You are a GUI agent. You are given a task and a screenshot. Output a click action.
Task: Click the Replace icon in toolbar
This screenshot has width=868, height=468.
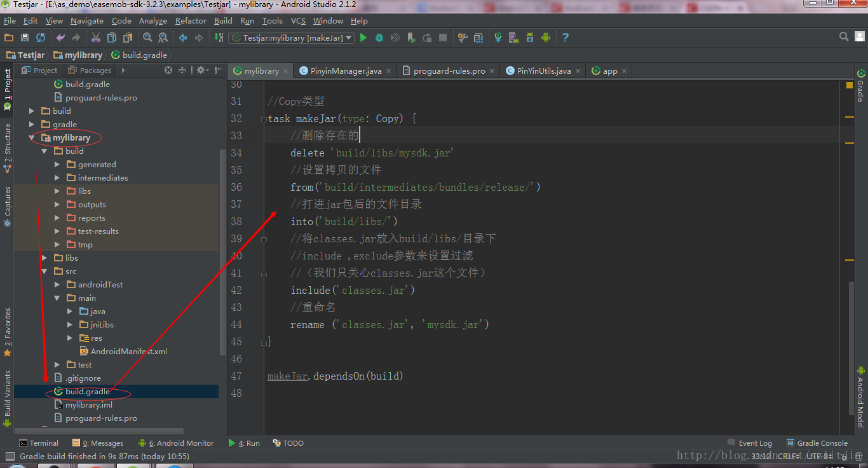point(163,38)
